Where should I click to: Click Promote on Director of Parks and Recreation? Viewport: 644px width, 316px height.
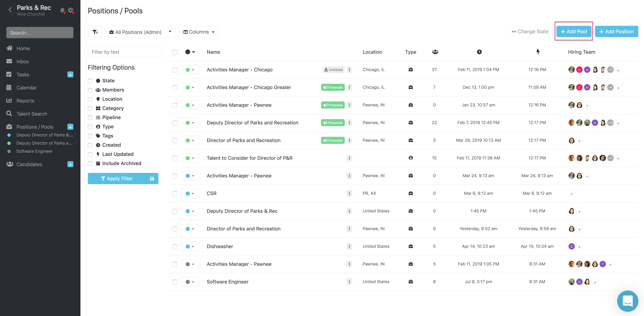coord(333,141)
